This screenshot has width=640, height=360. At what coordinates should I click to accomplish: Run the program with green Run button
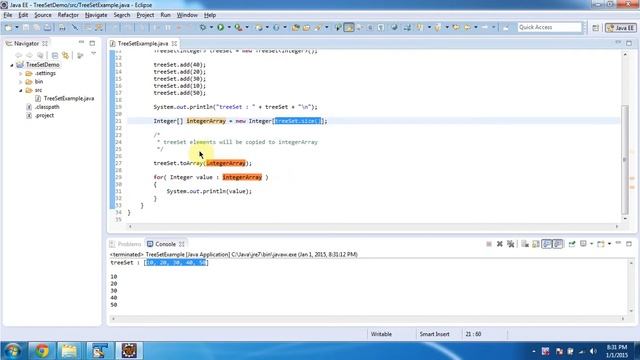click(220, 27)
